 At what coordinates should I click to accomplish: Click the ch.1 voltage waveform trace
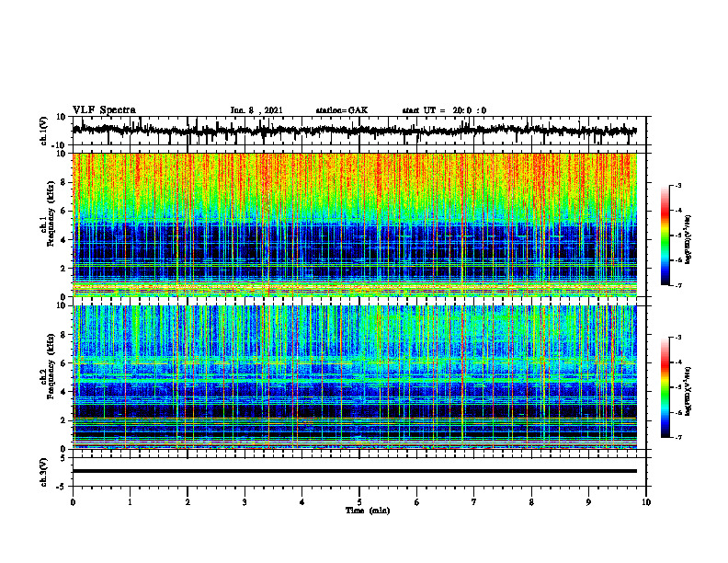click(x=354, y=131)
